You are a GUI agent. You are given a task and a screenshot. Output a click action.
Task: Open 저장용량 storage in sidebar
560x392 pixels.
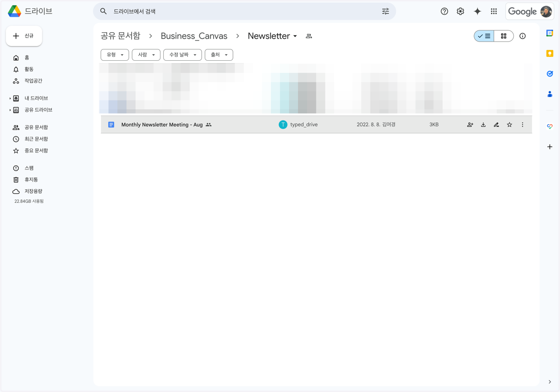coord(33,191)
